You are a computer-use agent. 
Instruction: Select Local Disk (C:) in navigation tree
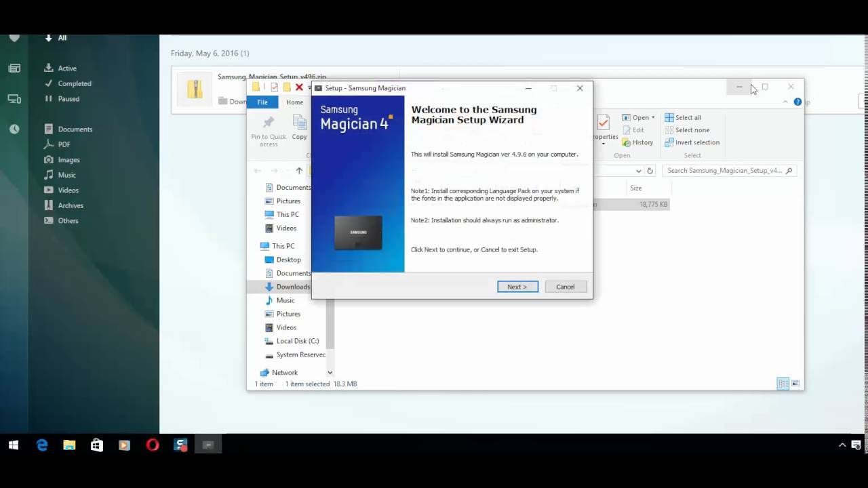297,341
